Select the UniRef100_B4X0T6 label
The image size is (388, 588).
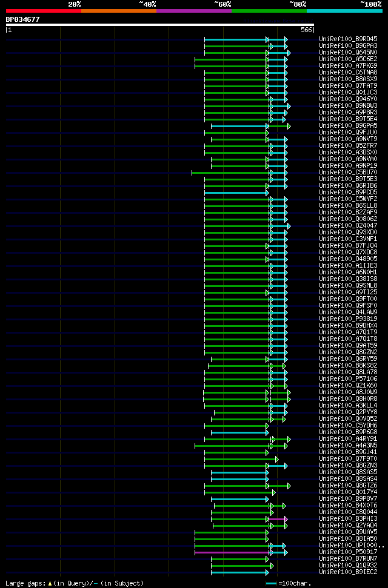(x=348, y=506)
